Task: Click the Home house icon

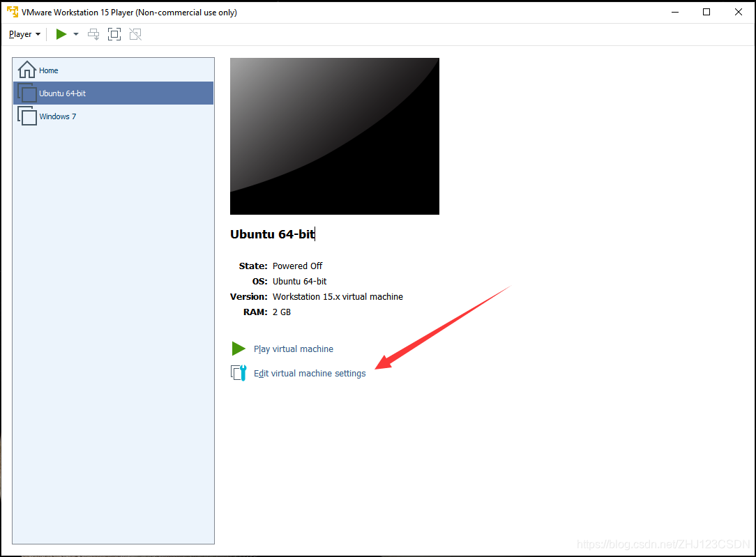Action: (27, 70)
